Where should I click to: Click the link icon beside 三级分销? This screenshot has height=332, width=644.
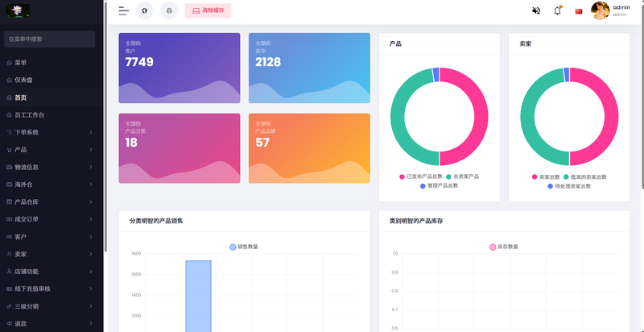tap(9, 306)
